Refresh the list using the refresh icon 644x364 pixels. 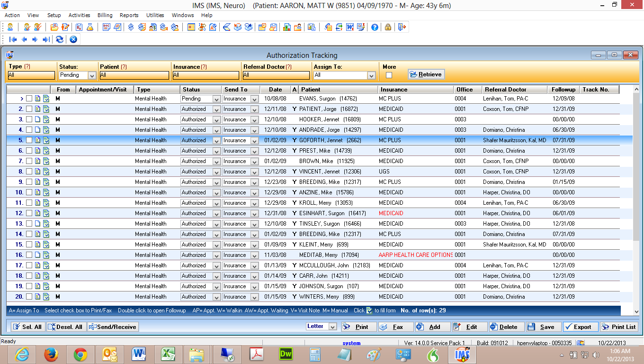(59, 40)
